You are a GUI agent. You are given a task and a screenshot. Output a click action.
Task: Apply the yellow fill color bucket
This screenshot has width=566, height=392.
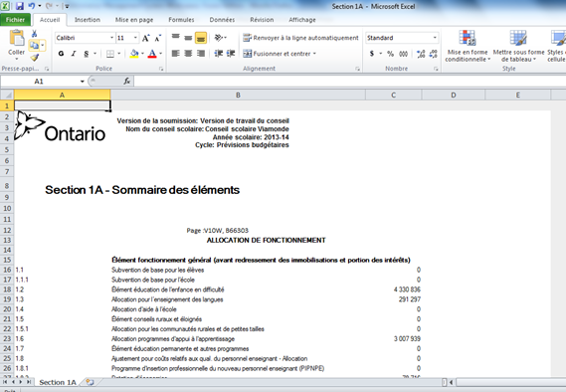point(134,54)
